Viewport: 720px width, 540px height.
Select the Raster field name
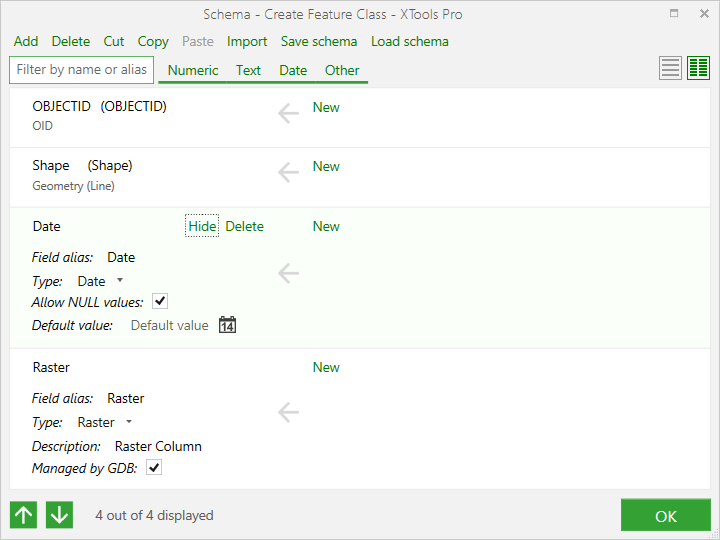[x=51, y=367]
